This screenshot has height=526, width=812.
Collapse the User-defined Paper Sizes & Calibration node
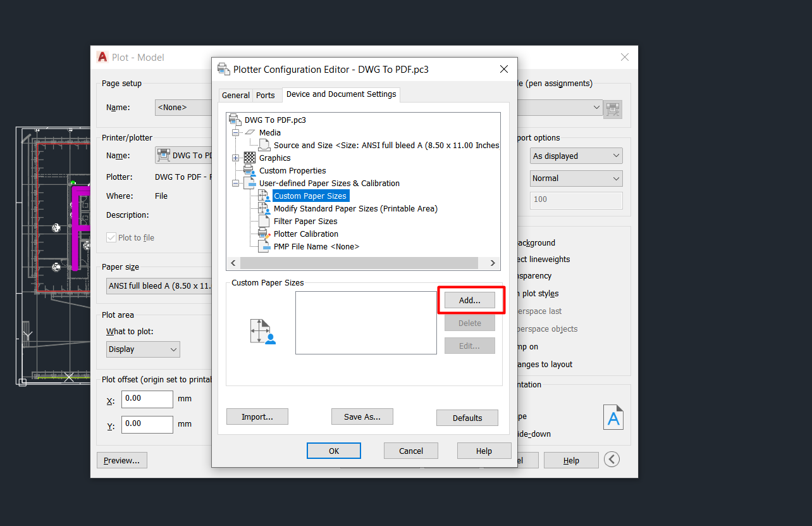click(x=235, y=183)
